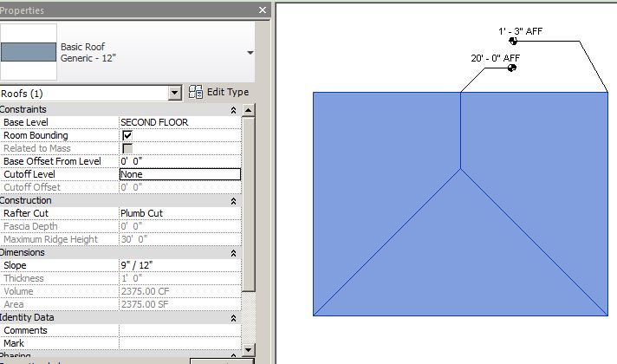Click the Cutoff Level label
Image resolution: width=617 pixels, height=364 pixels.
[x=29, y=174]
